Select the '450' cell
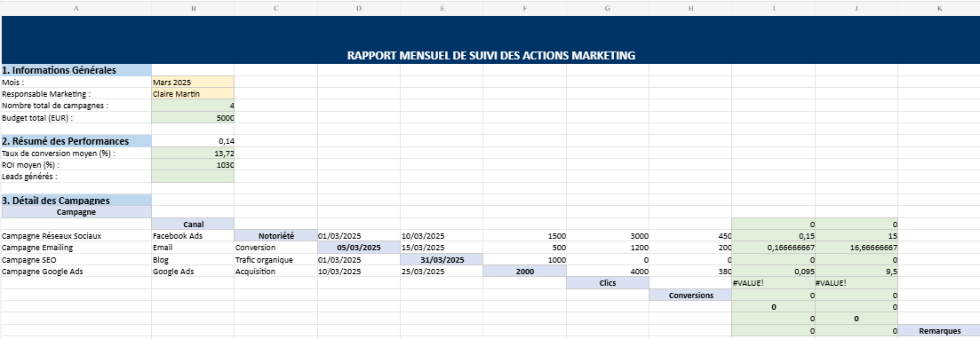Viewport: 980px width, 339px height. 690,236
